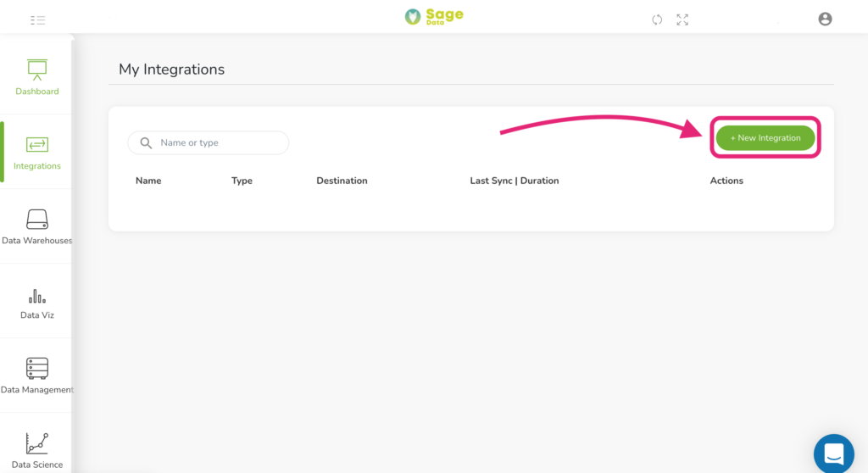
Task: Open Data Warehouses drive icon
Action: pyautogui.click(x=37, y=220)
